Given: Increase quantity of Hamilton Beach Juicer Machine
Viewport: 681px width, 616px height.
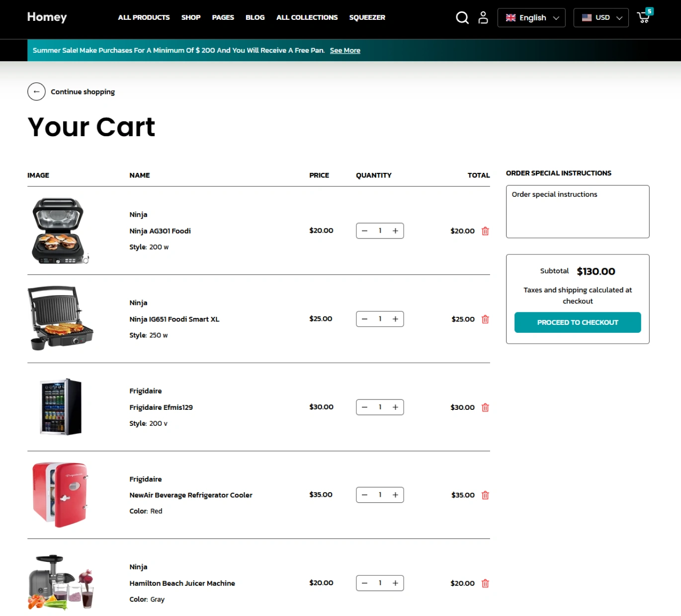Looking at the screenshot, I should (395, 583).
